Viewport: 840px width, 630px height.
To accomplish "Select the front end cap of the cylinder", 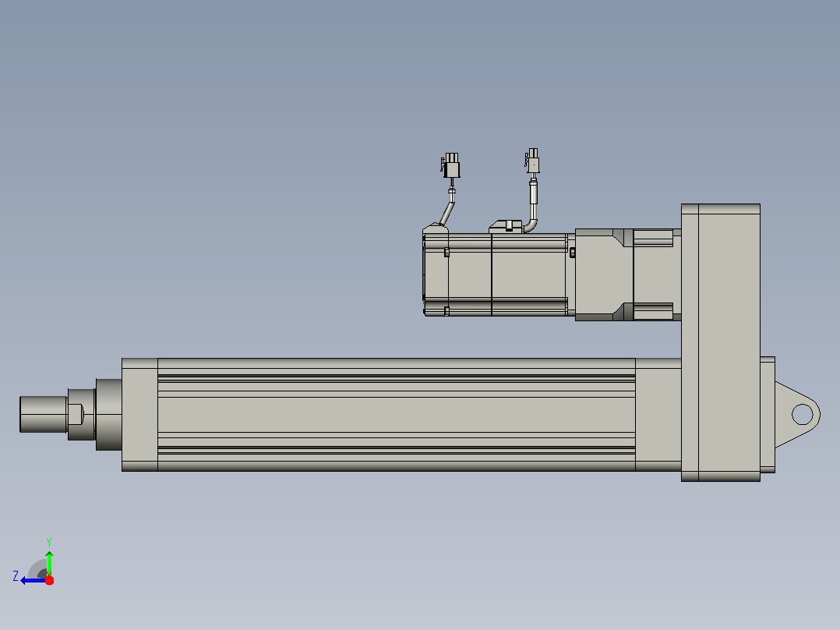I will 139,415.
